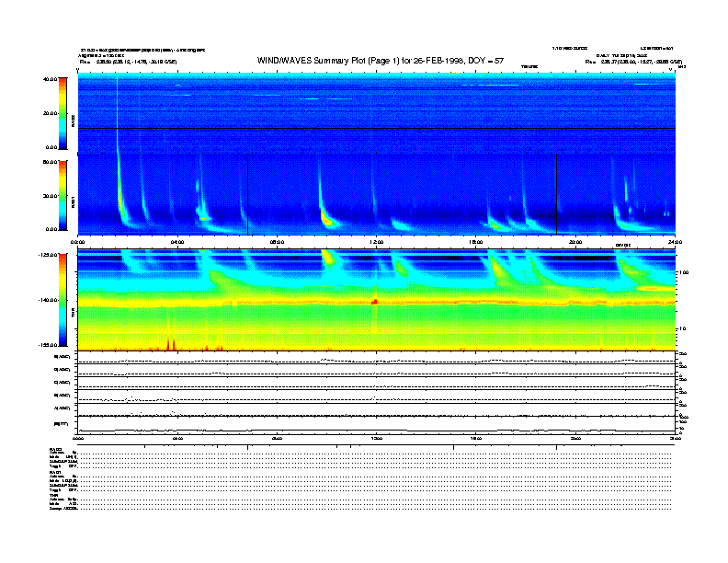728x563 pixels.
Task: Click the 20.00 label on RAD2 color scale
Action: [x=51, y=113]
